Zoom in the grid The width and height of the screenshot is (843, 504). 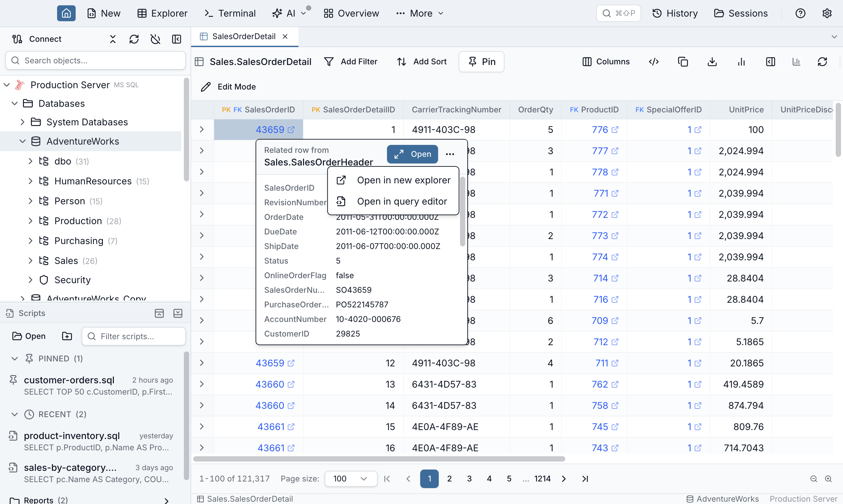pyautogui.click(x=829, y=479)
